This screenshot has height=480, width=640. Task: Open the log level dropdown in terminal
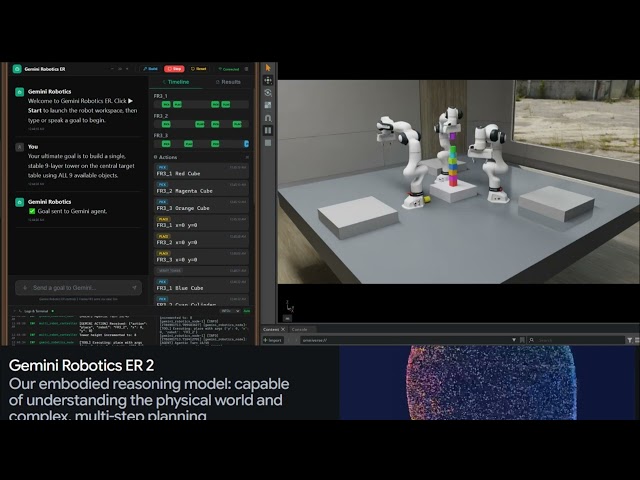click(230, 311)
